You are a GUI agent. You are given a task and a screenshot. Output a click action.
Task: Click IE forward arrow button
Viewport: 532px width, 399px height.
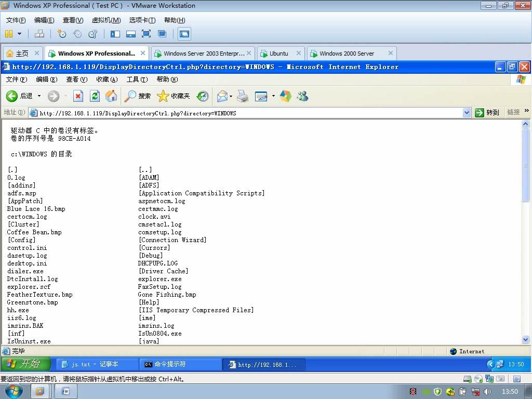[x=54, y=96]
